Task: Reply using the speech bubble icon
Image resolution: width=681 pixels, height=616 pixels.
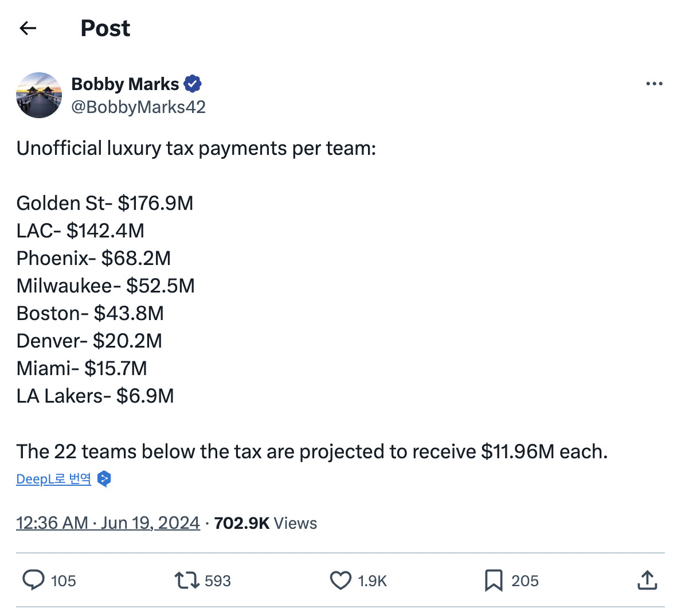Action: 33,580
